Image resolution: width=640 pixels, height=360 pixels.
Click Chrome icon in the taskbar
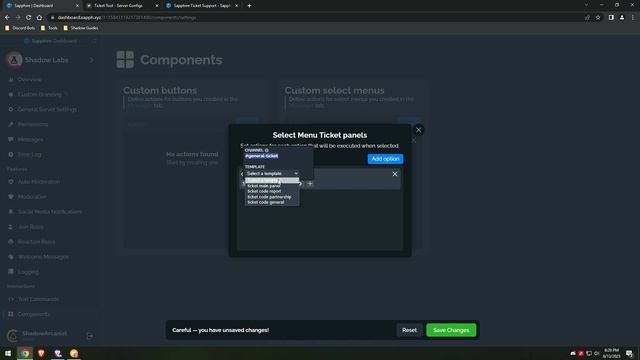(x=25, y=353)
